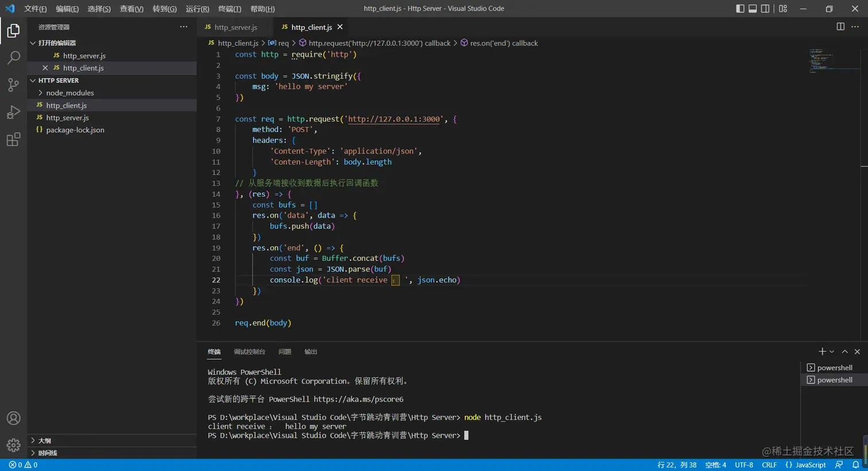Switch to the Problems panel tab
Screen dimensions: 868x471
pos(285,352)
